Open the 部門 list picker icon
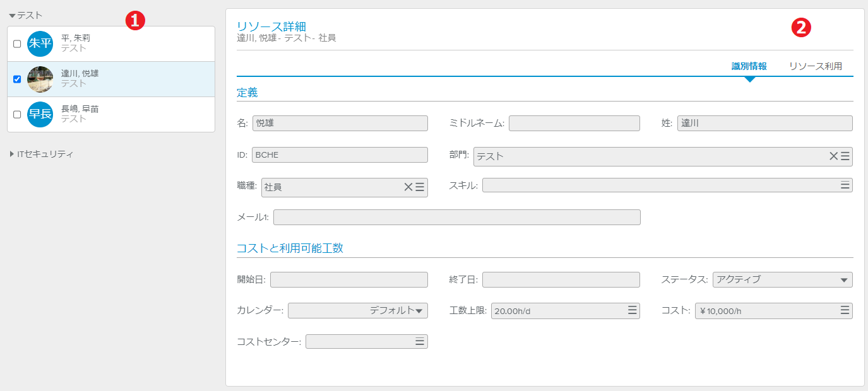Screen dimensions: 868x391 pyautogui.click(x=845, y=156)
